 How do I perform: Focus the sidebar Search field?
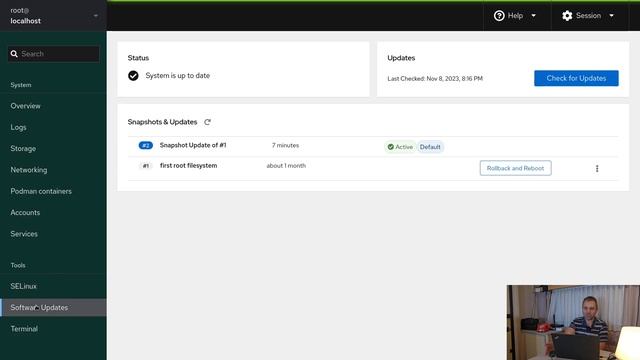pos(53,54)
